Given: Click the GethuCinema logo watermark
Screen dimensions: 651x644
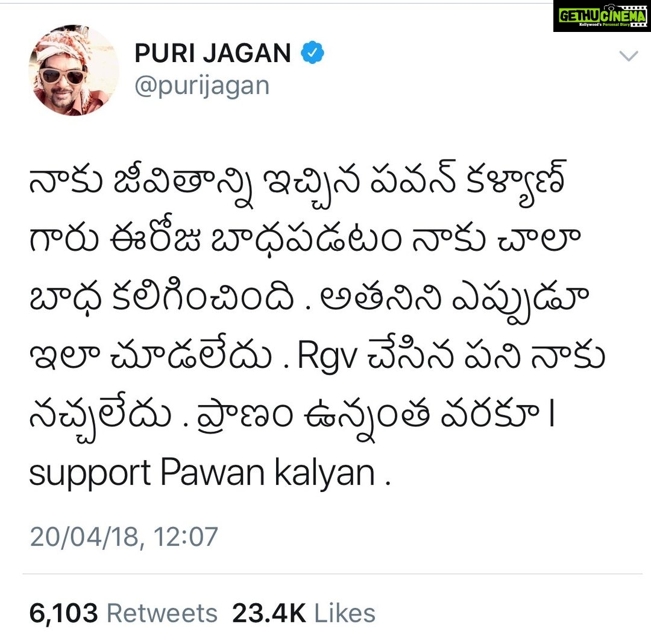Looking at the screenshot, I should (602, 16).
